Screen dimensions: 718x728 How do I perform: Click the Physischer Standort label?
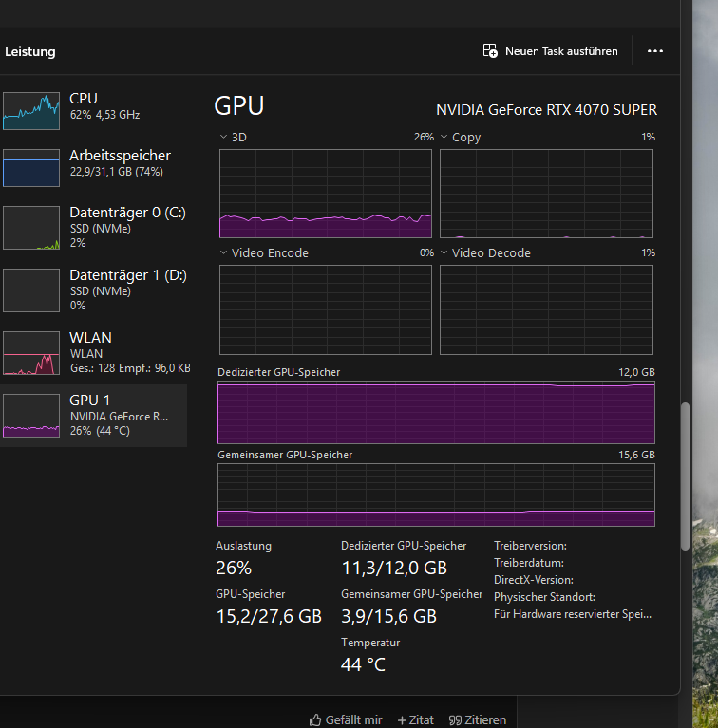545,597
